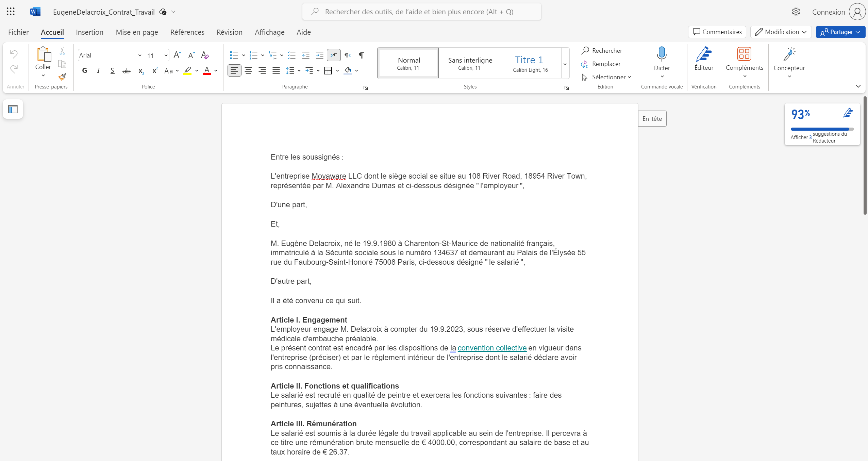Screen dimensions: 868x461
Task: Open the convention collective hyperlink
Action: tap(492, 348)
